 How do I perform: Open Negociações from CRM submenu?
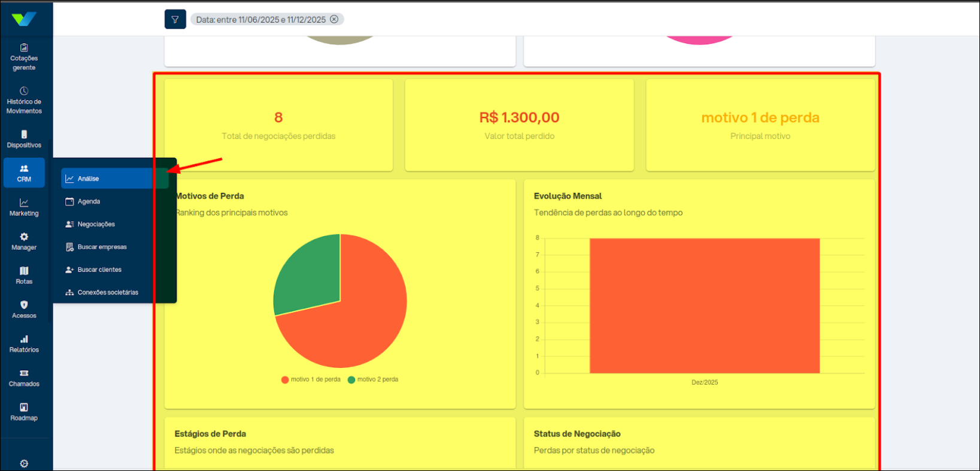pyautogui.click(x=96, y=224)
